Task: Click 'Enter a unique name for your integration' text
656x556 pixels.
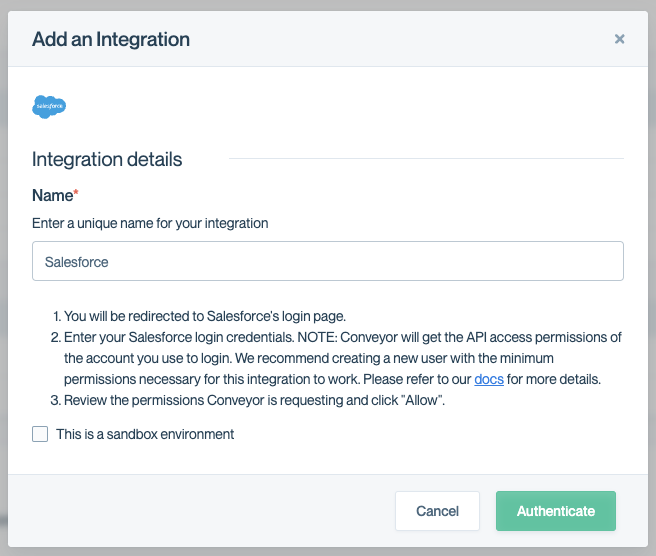Action: click(150, 223)
